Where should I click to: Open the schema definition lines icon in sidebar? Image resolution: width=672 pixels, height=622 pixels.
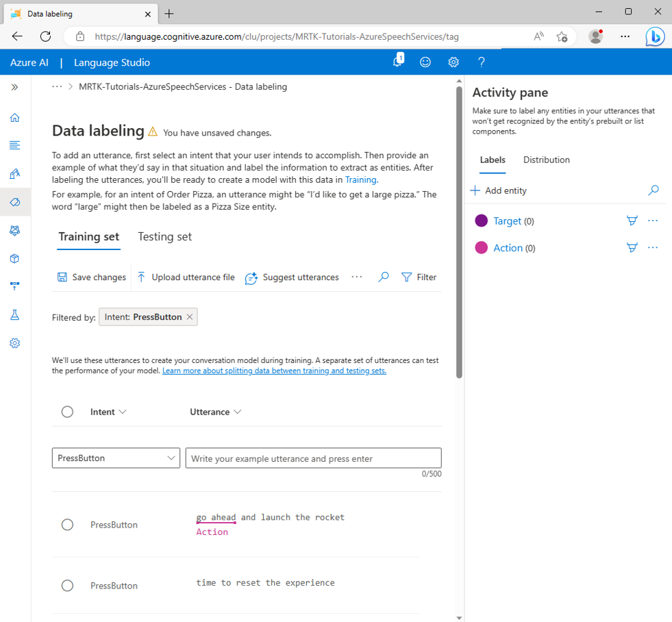[x=14, y=145]
